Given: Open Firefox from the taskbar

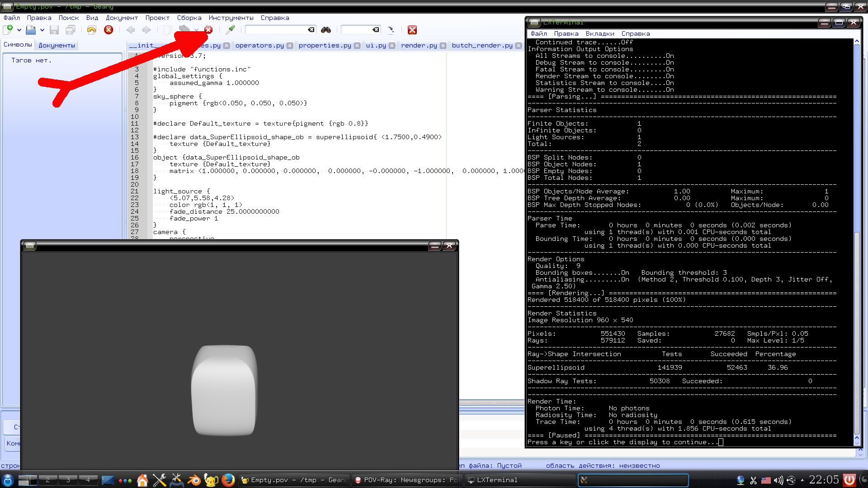Looking at the screenshot, I should 228,480.
